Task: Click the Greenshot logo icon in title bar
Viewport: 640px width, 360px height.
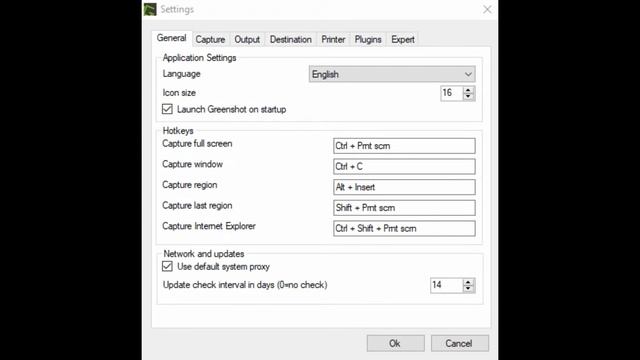Action: point(150,9)
